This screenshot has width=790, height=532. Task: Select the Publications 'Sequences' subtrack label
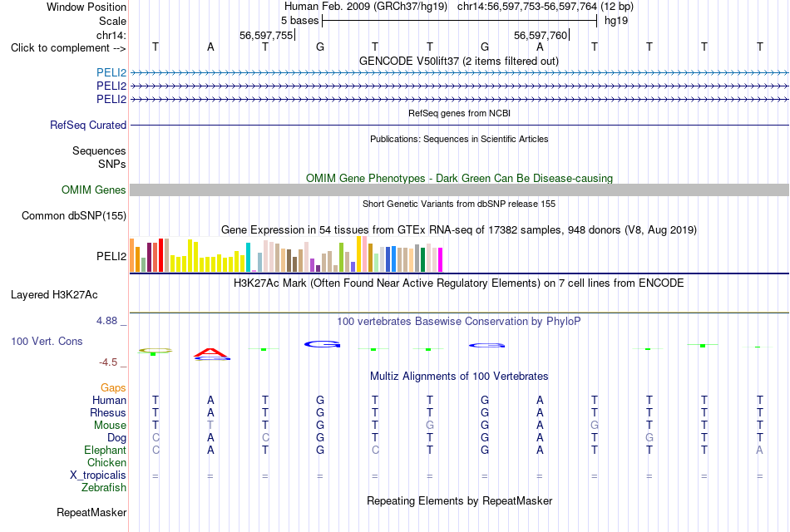click(99, 150)
